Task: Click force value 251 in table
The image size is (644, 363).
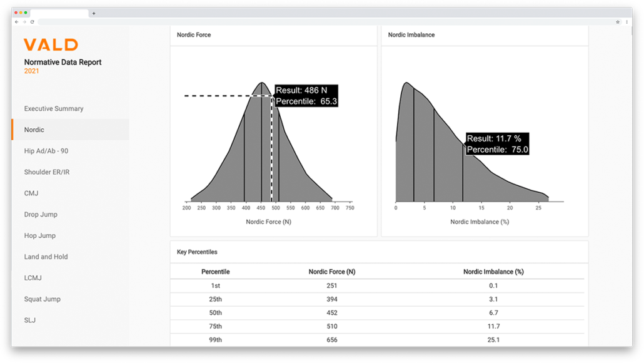Action: click(332, 286)
